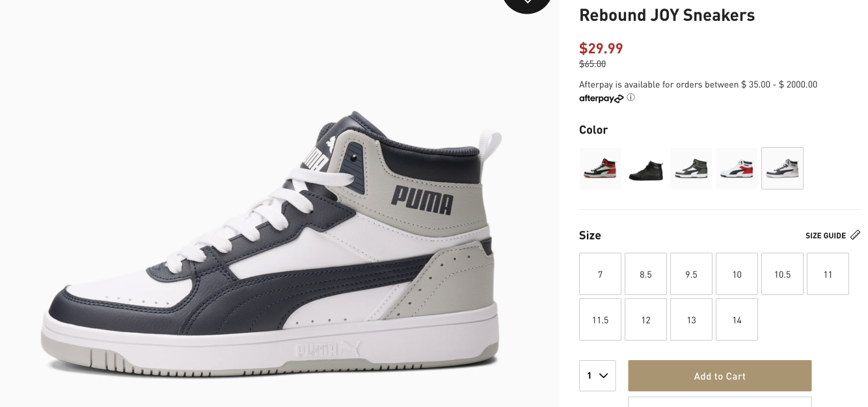Click the afterpay logo
This screenshot has height=407, width=868.
click(601, 98)
